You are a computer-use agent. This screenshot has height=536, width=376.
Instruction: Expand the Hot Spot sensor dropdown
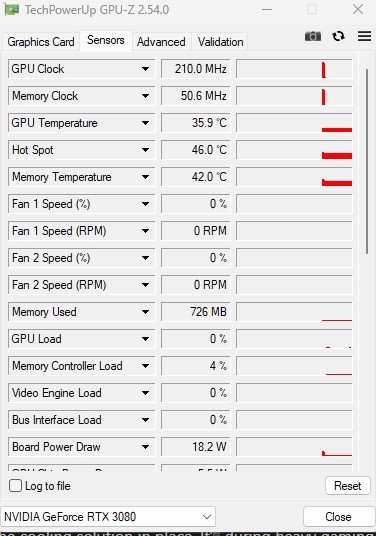[145, 150]
